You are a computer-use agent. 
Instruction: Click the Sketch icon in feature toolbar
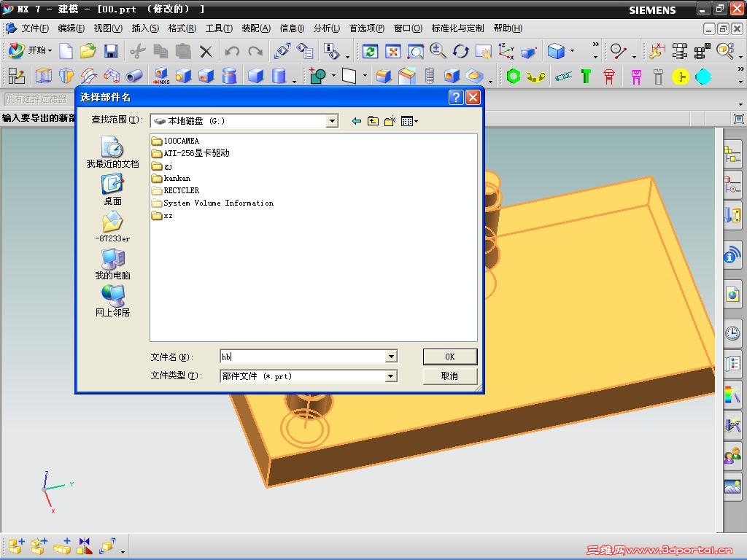point(17,76)
